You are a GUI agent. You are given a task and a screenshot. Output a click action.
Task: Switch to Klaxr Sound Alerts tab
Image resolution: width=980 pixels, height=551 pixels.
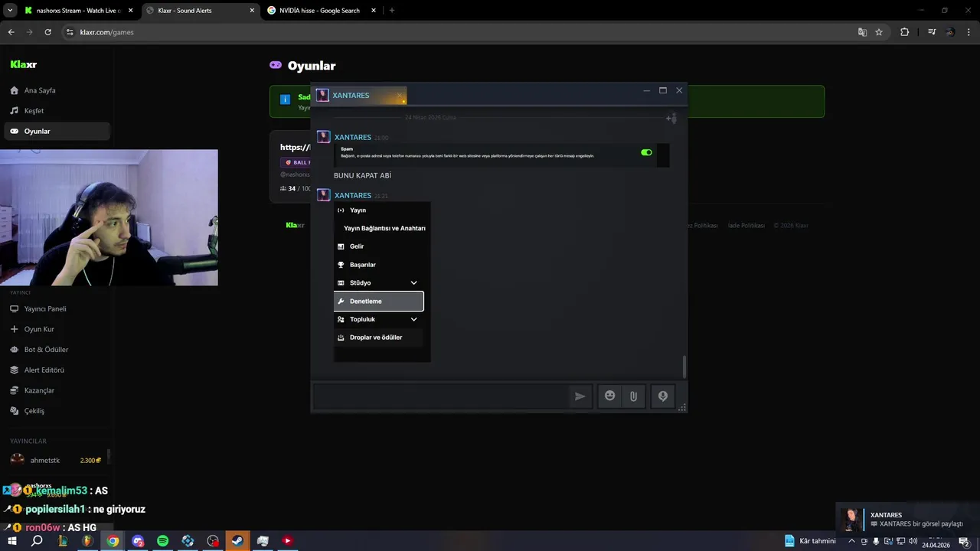click(201, 11)
